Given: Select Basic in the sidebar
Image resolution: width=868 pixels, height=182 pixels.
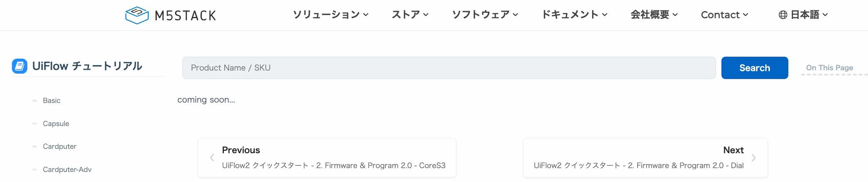Looking at the screenshot, I should click(x=52, y=101).
